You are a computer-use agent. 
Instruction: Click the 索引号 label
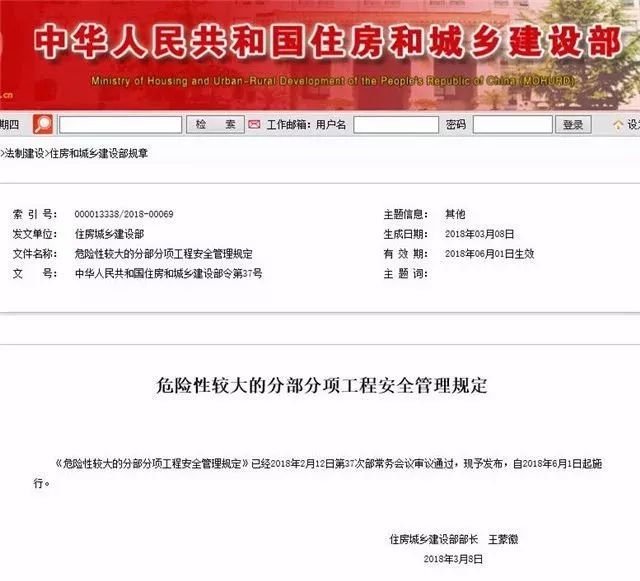click(35, 214)
